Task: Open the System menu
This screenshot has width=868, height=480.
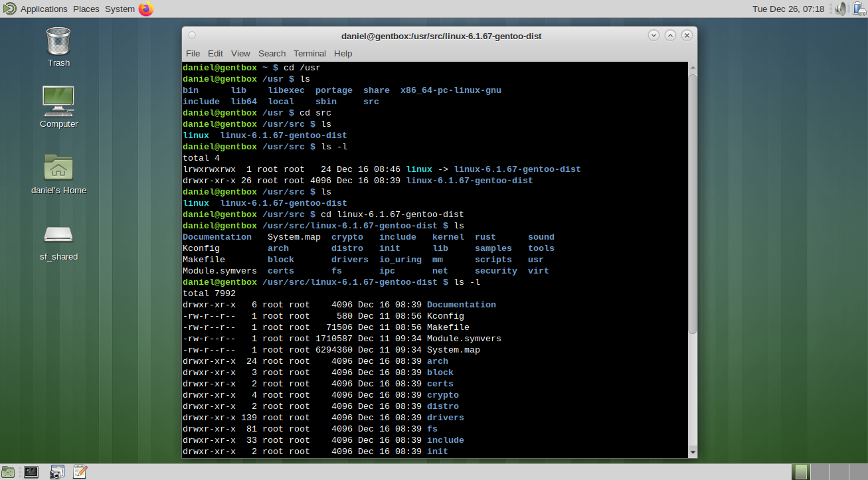Action: point(120,9)
